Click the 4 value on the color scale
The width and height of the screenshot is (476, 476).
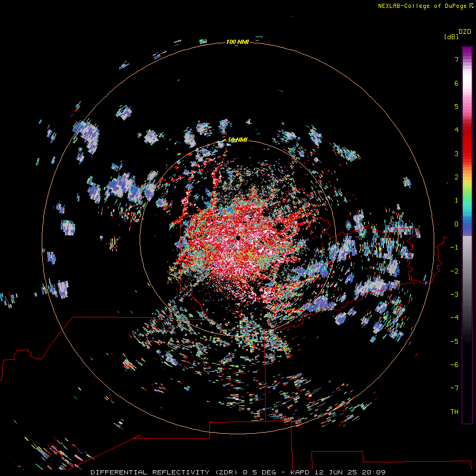point(456,130)
